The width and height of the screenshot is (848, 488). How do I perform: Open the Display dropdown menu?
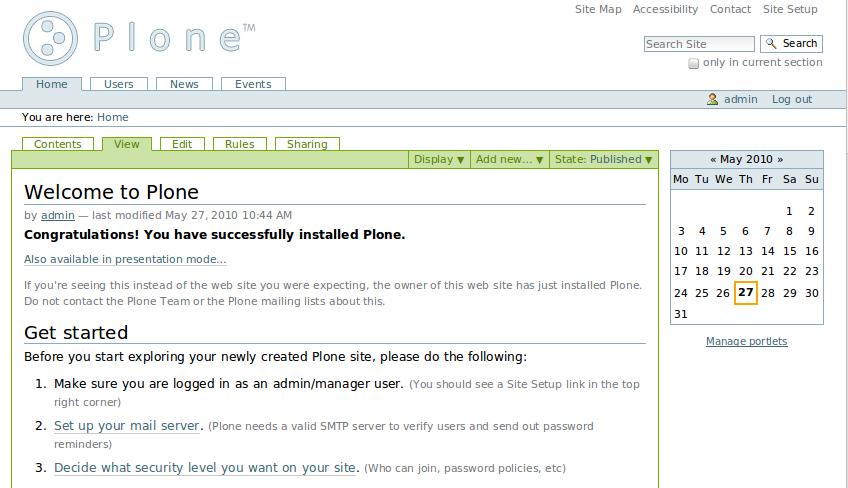(439, 160)
